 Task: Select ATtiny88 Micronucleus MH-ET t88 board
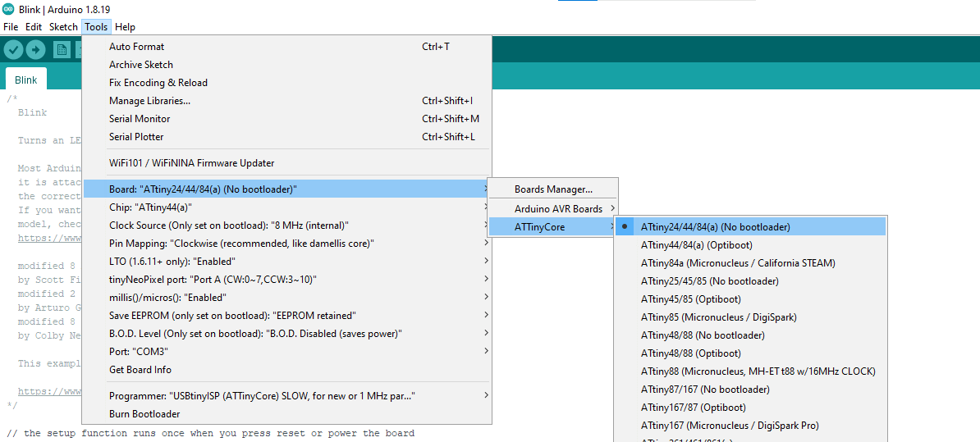(x=751, y=371)
